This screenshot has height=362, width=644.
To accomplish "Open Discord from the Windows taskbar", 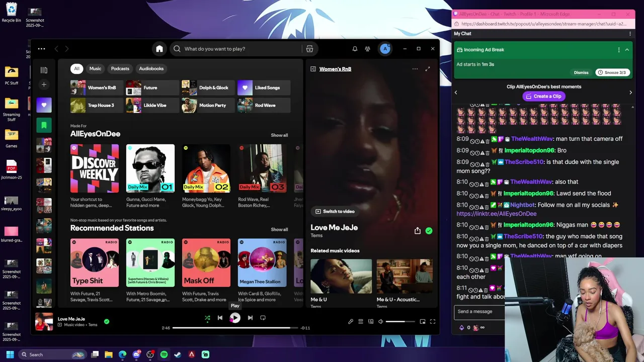I will [x=136, y=354].
